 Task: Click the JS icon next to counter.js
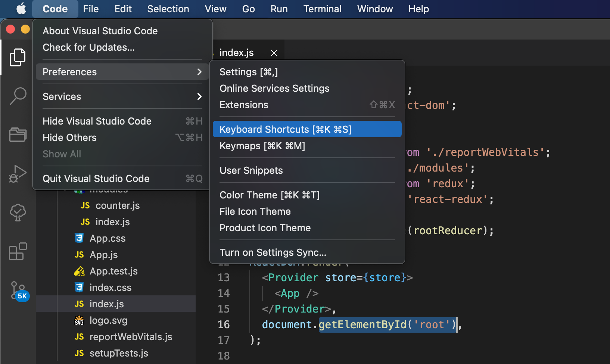pos(85,205)
